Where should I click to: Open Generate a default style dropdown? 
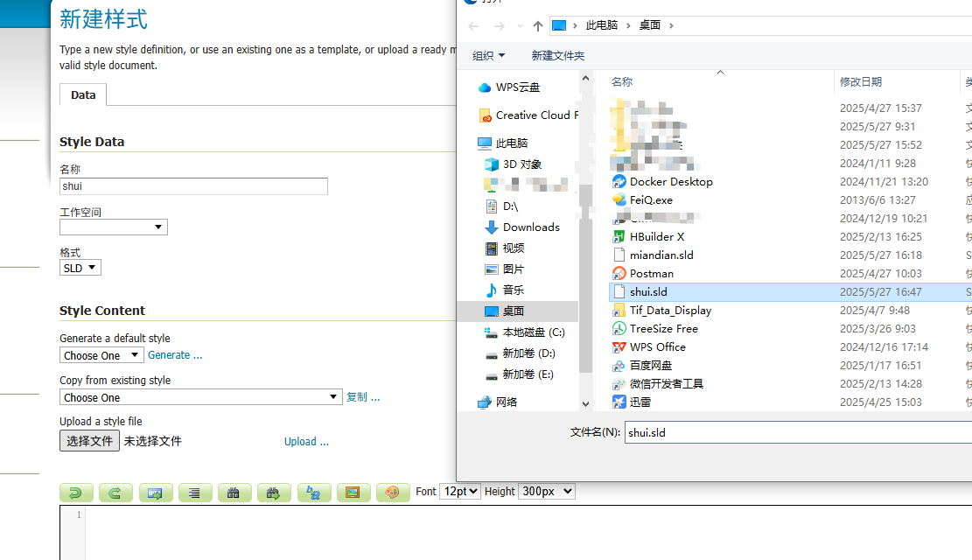click(101, 355)
